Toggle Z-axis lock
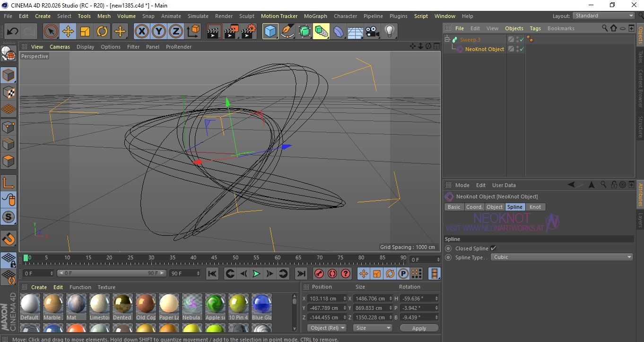644x342 pixels. tap(176, 32)
